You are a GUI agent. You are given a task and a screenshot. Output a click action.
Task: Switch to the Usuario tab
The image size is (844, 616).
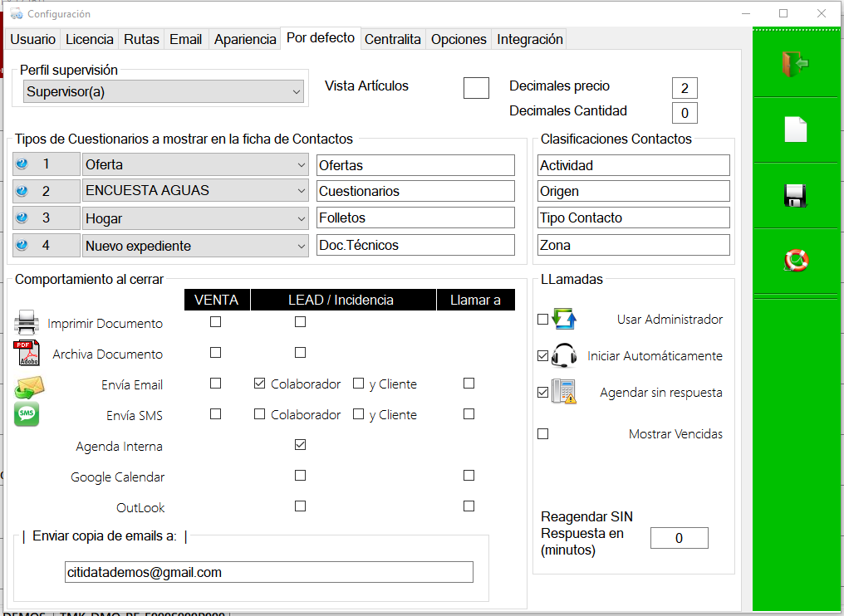(33, 39)
